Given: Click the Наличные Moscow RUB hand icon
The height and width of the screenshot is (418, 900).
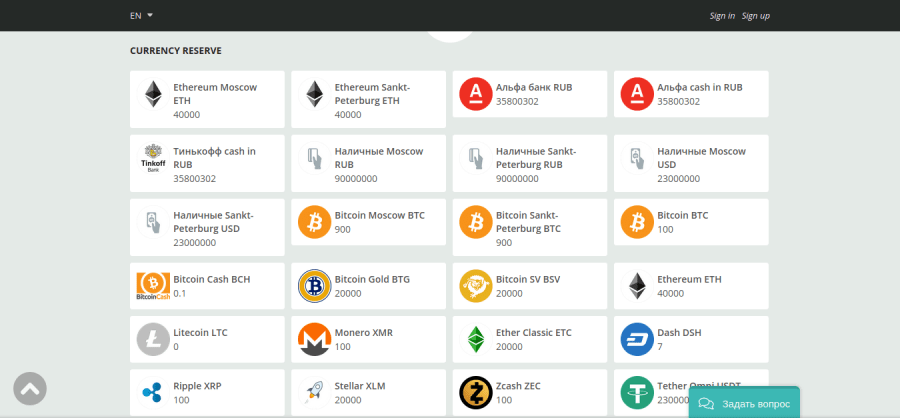Looking at the screenshot, I should (x=315, y=158).
